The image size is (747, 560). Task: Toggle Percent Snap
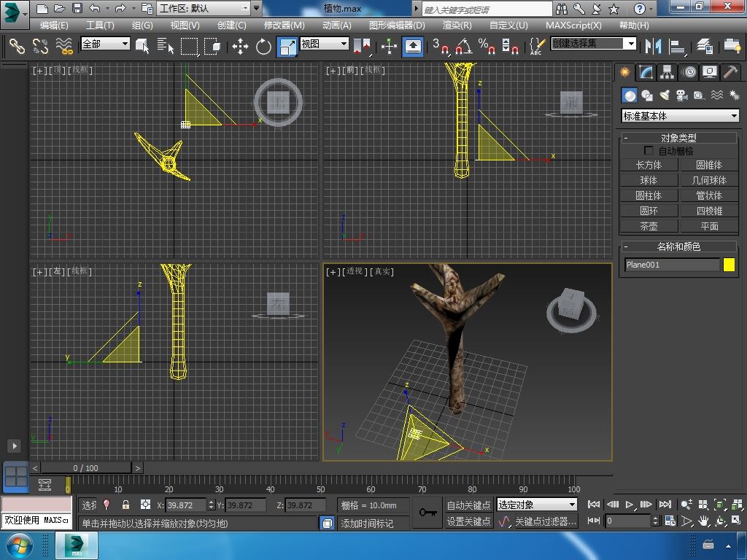coord(487,46)
